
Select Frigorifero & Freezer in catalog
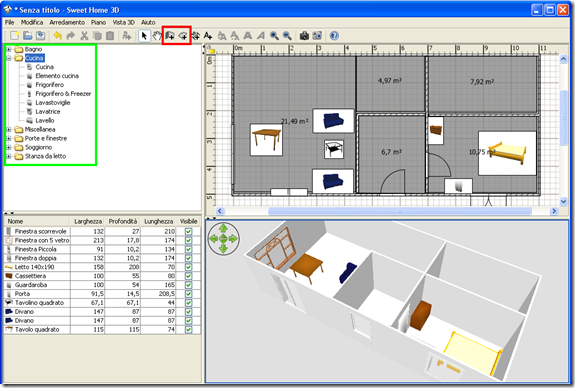point(63,94)
